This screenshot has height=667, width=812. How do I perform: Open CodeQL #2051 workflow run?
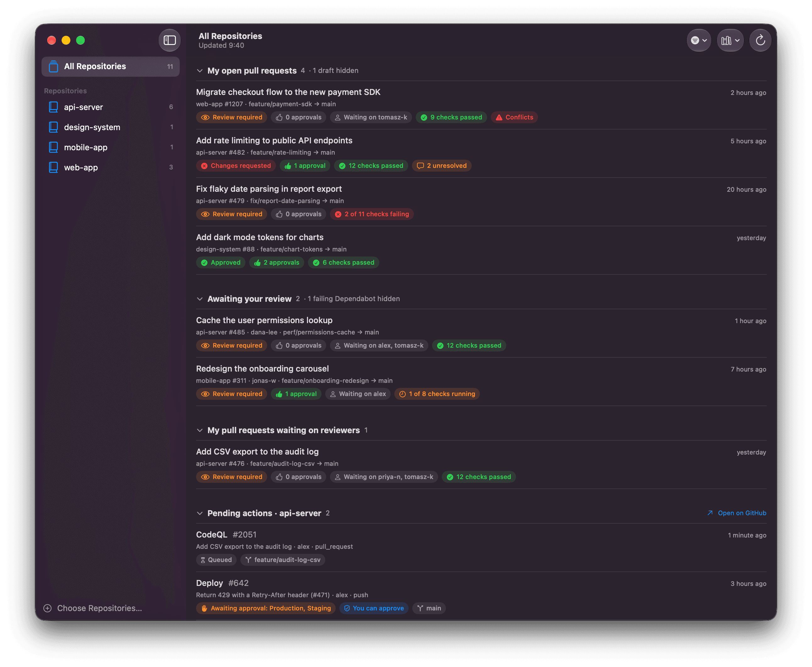pyautogui.click(x=226, y=535)
